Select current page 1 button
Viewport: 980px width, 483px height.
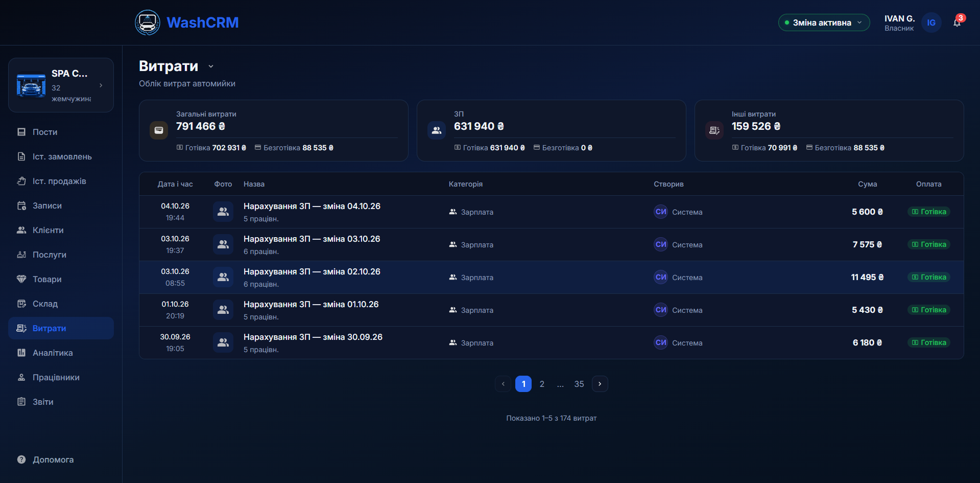(523, 384)
